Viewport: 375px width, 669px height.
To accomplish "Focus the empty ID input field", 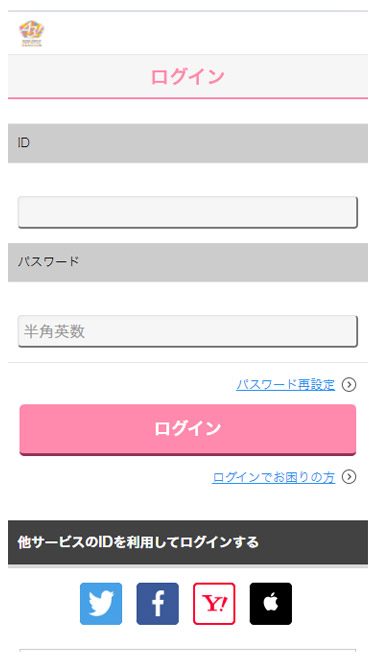I will (188, 212).
